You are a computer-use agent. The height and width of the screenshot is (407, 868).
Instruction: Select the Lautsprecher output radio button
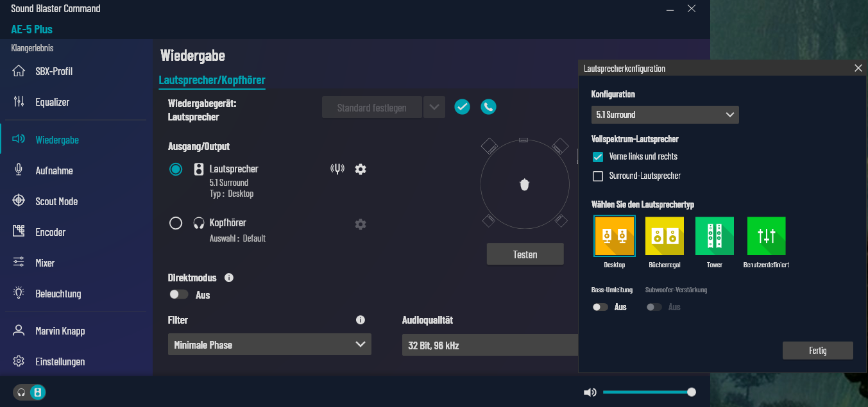tap(176, 169)
